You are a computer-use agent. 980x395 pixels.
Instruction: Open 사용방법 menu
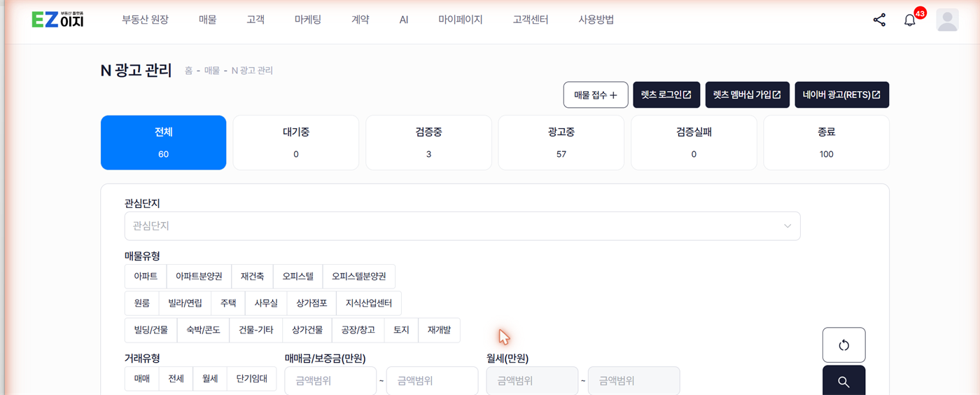pyautogui.click(x=596, y=20)
